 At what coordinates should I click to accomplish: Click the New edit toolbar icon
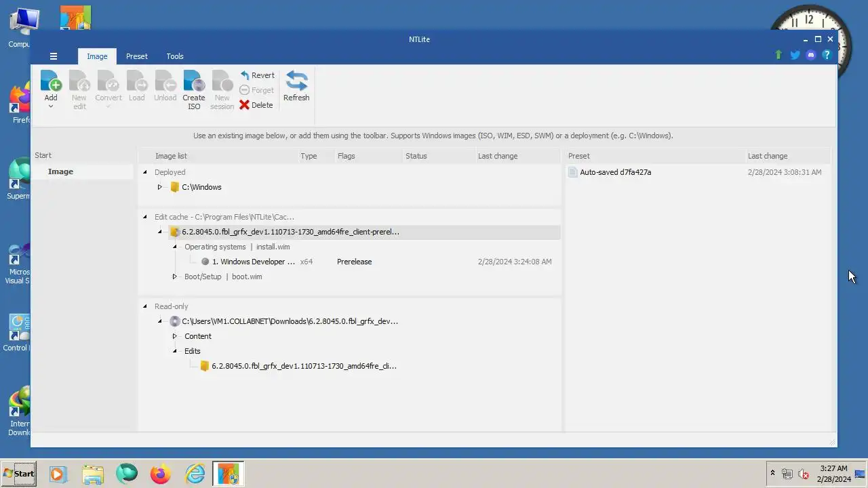pyautogui.click(x=79, y=81)
